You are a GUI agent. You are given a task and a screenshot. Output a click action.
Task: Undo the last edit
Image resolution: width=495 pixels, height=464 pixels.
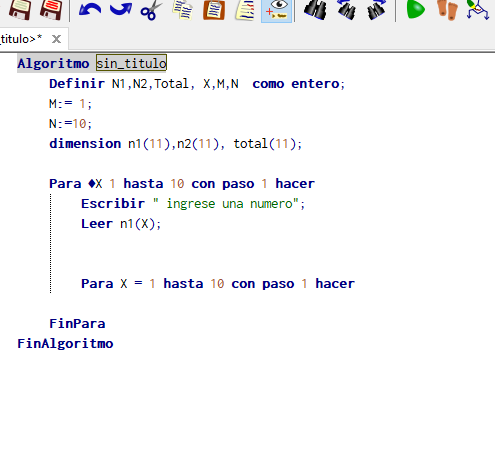click(90, 9)
